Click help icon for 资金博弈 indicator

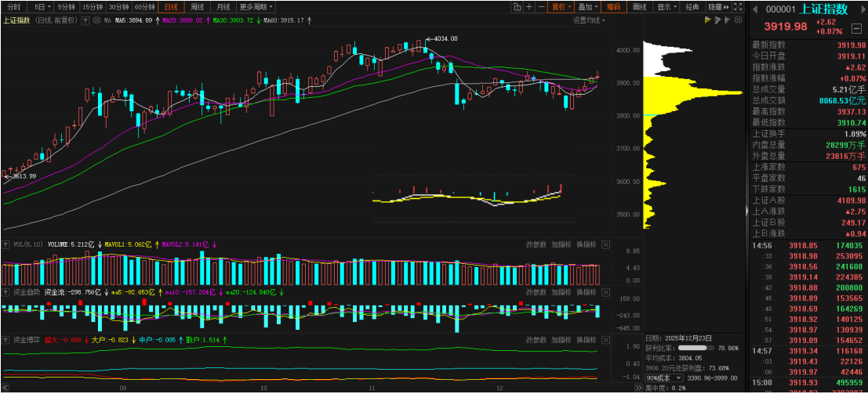click(6, 339)
